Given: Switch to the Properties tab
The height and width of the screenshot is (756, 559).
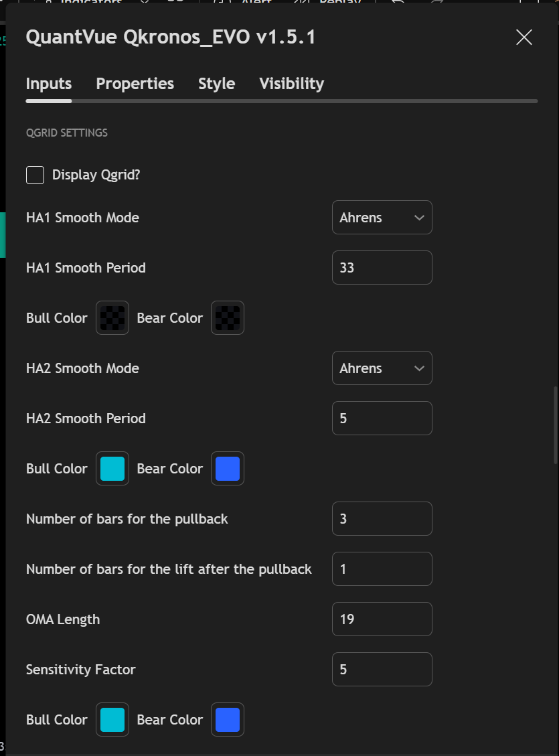Looking at the screenshot, I should [135, 84].
